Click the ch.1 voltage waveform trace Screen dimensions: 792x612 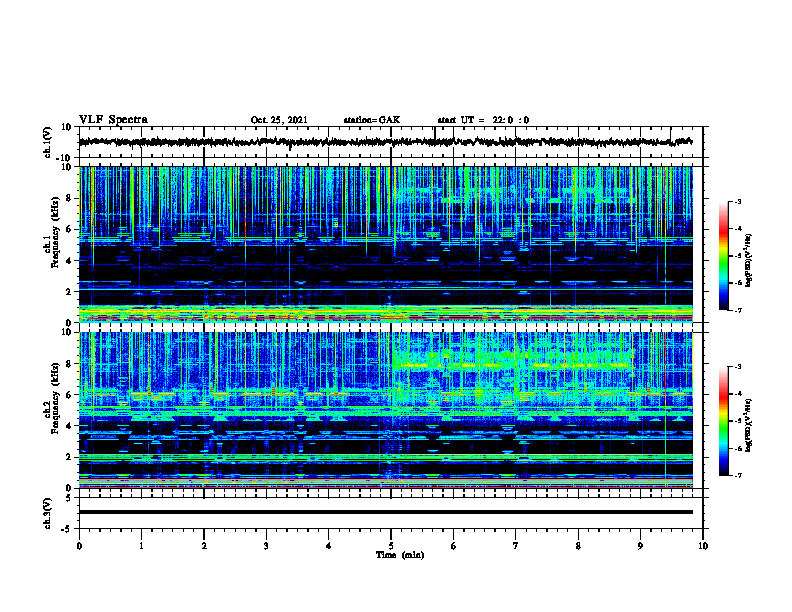[385, 142]
